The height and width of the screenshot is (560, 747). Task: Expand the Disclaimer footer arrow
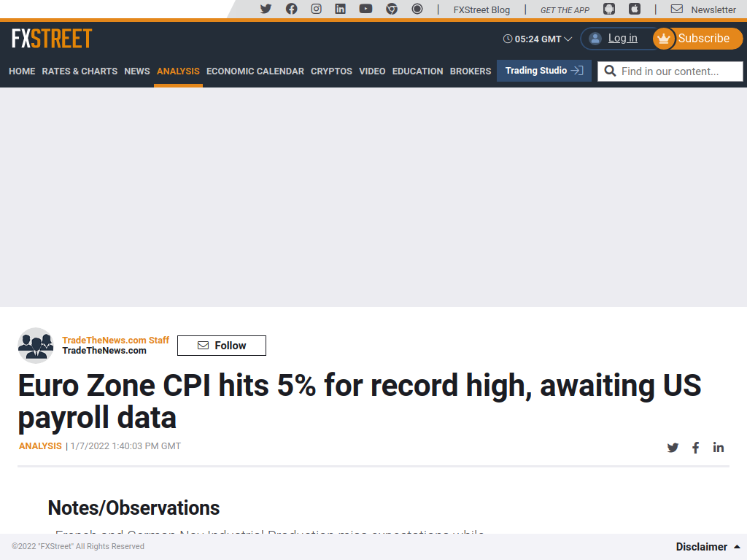(737, 547)
